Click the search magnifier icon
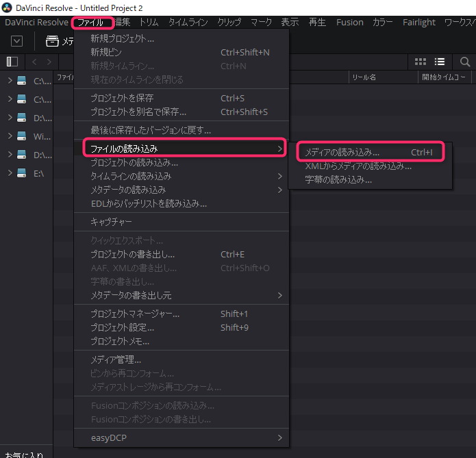Viewport: 476px width, 458px height. (x=465, y=62)
